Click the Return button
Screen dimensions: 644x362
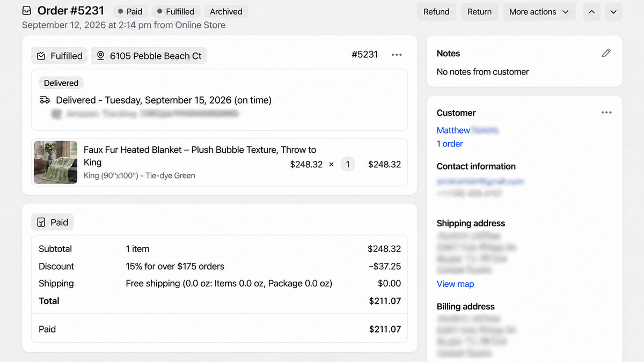(x=479, y=12)
